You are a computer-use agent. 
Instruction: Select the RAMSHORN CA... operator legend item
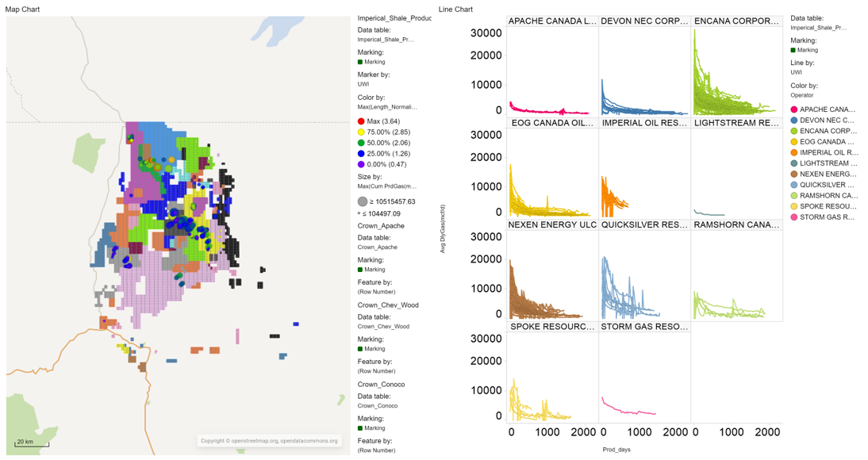pos(824,195)
